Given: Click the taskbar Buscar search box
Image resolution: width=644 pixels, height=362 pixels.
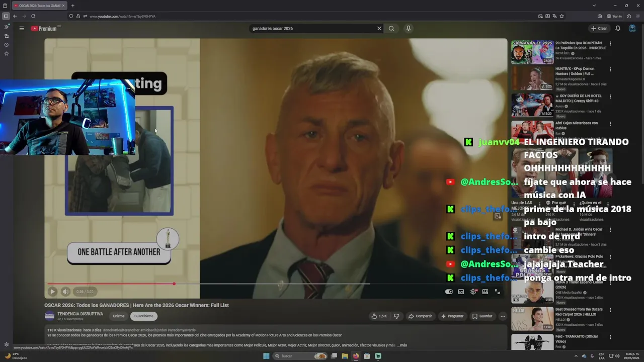Looking at the screenshot, I should pyautogui.click(x=300, y=356).
